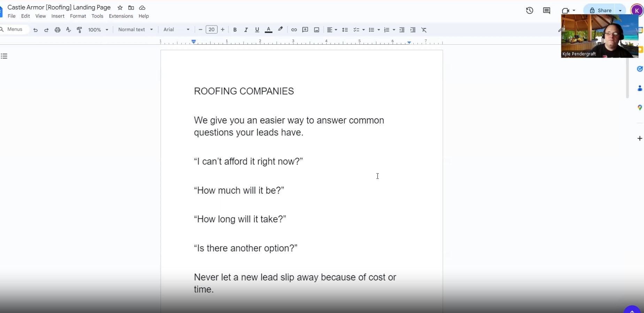Toggle underline formatting
Viewport: 644px width, 313px height.
(x=257, y=30)
